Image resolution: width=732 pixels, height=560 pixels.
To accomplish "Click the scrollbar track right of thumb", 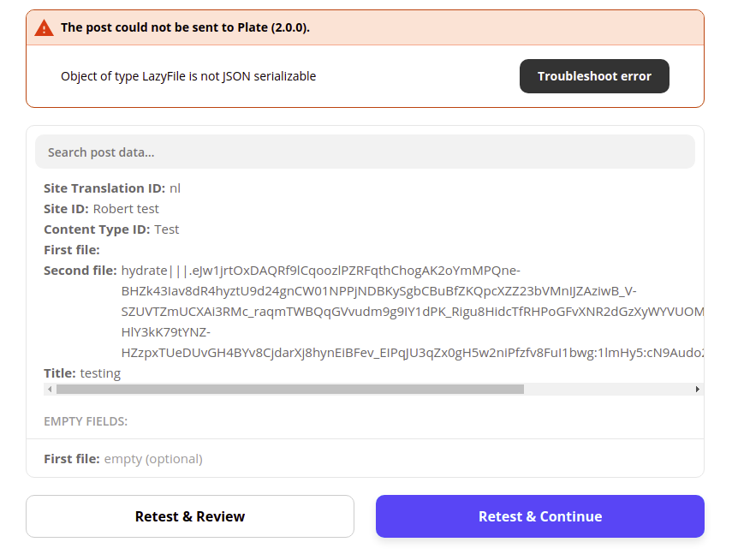I will (608, 389).
